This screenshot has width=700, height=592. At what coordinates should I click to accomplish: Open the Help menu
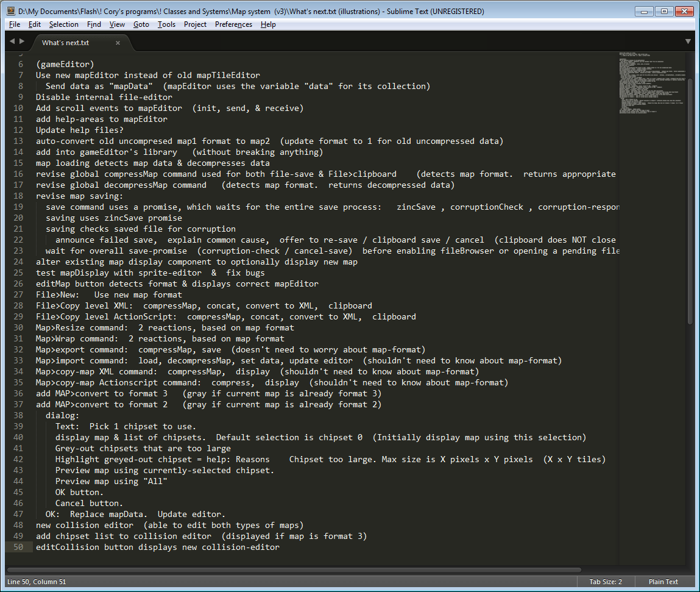268,24
